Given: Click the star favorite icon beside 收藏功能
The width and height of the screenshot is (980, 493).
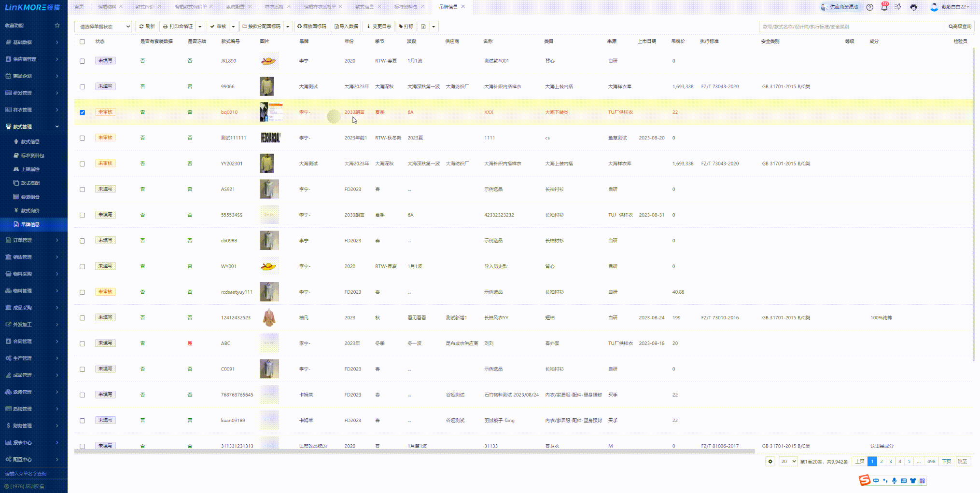Looking at the screenshot, I should point(57,26).
